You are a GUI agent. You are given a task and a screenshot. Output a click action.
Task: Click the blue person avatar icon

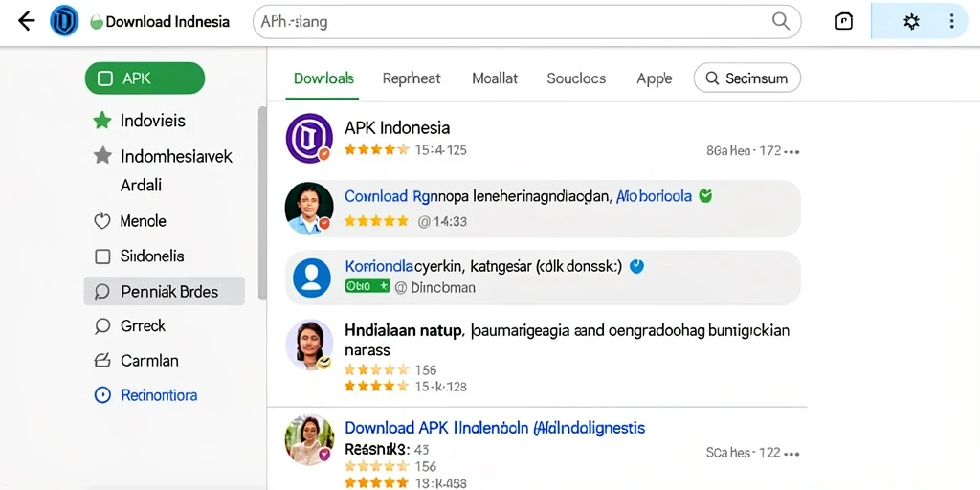(x=311, y=278)
